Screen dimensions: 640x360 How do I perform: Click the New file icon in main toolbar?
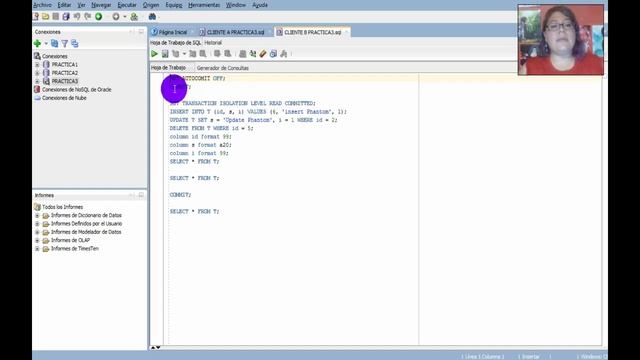36,17
